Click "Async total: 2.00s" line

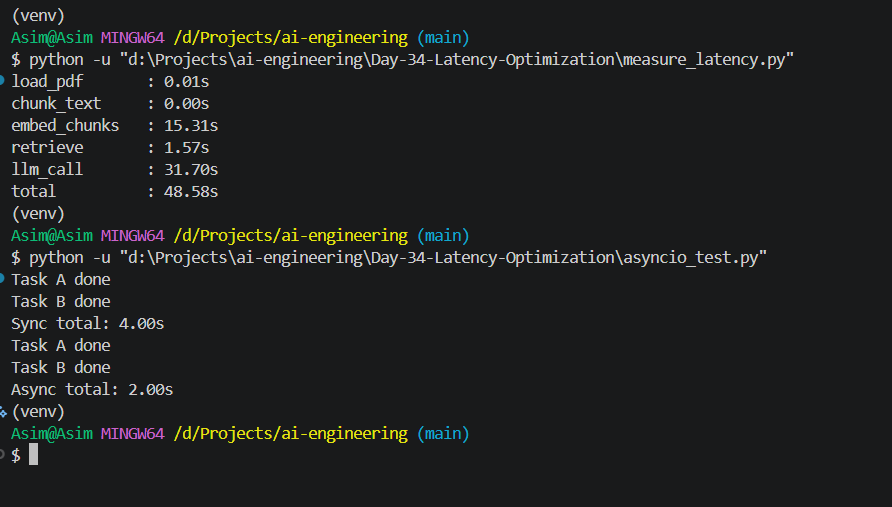pos(92,390)
